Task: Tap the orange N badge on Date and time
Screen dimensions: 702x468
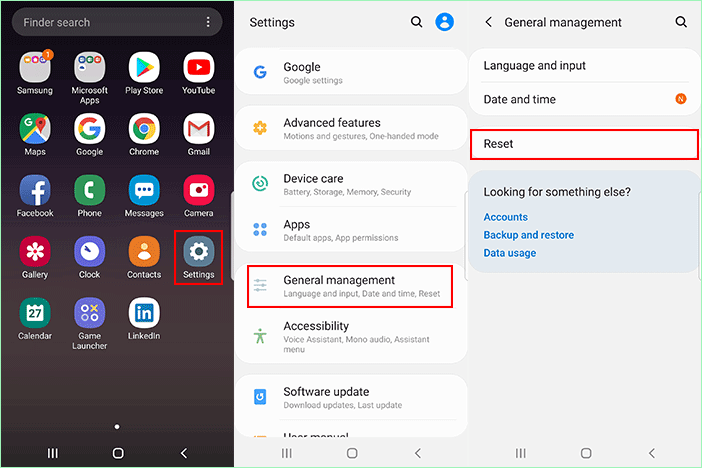Action: pos(681,99)
